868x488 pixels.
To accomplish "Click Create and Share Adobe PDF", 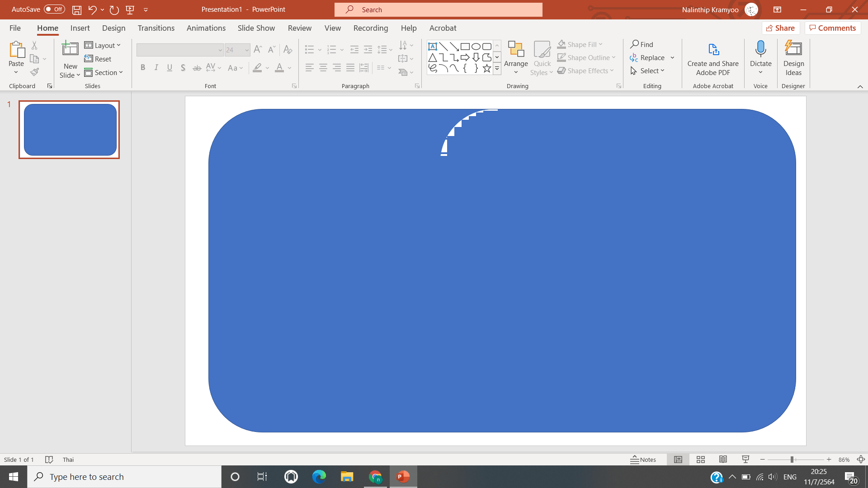I will pos(713,58).
